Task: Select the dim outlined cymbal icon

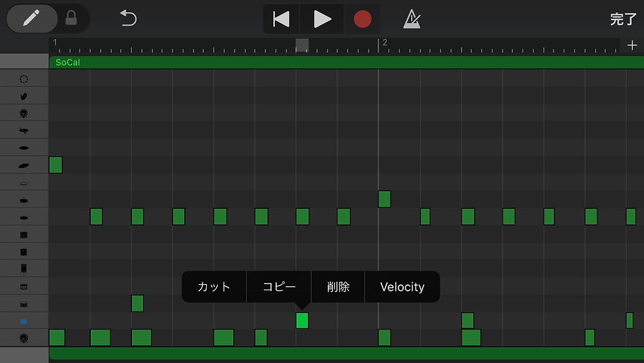Action: point(24,183)
